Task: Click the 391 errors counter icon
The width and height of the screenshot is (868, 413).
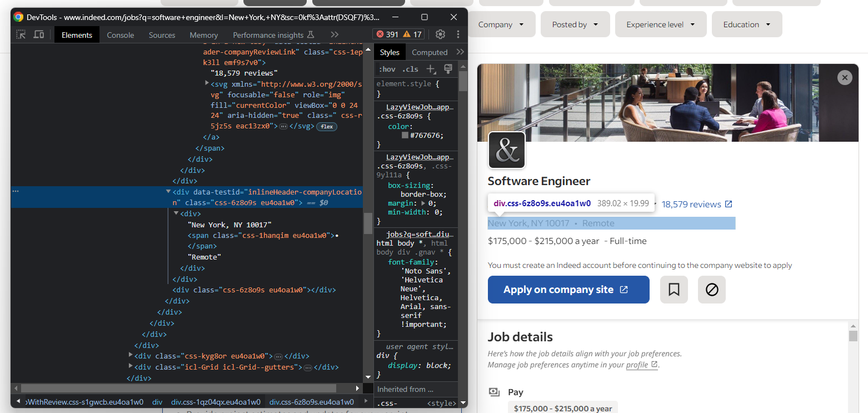Action: coord(387,34)
